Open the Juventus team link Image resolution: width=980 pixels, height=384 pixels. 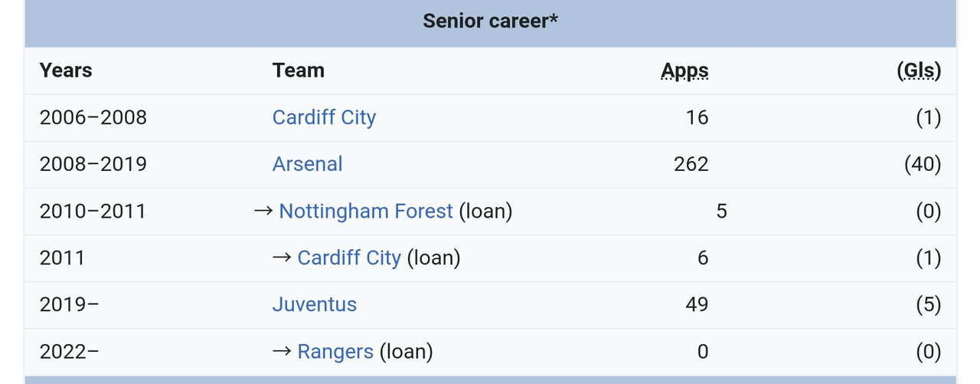coord(314,304)
